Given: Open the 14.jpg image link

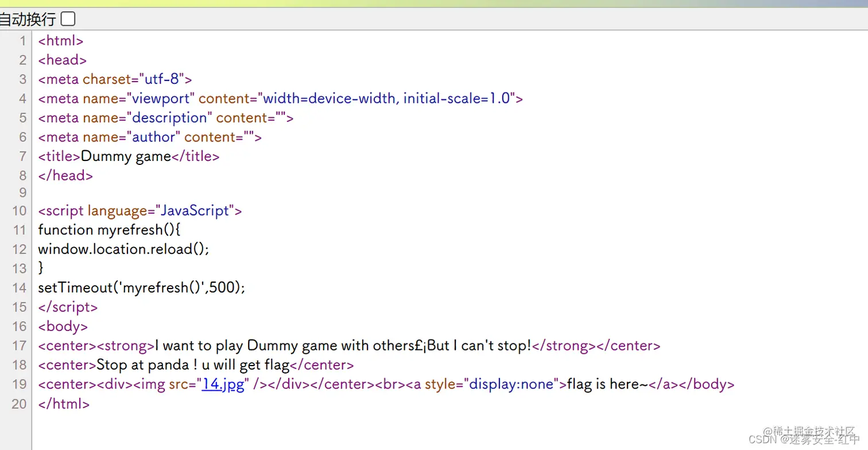Looking at the screenshot, I should pyautogui.click(x=223, y=384).
